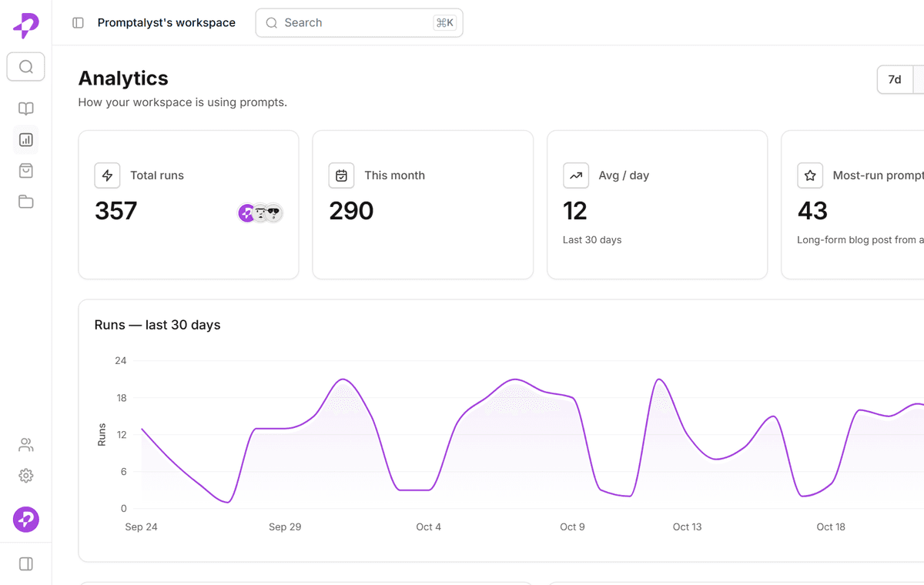Open the marketplace bag icon in the sidebar
924x585 pixels.
(x=26, y=171)
